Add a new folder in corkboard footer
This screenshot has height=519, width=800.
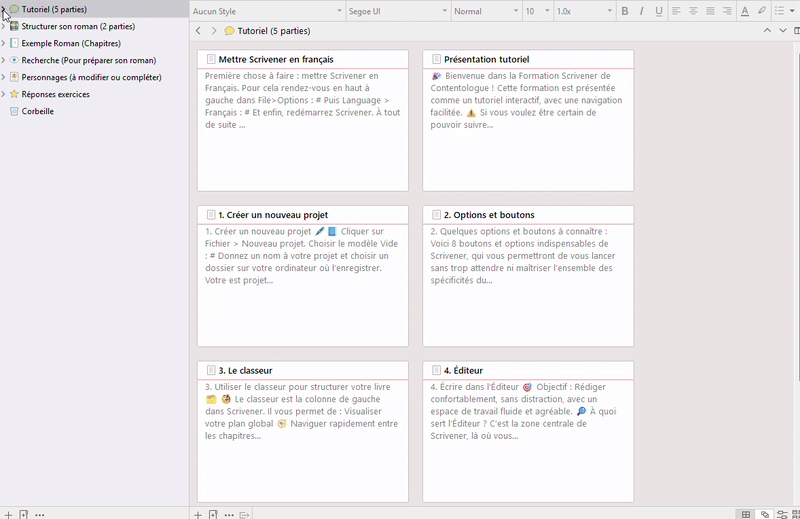pyautogui.click(x=213, y=514)
